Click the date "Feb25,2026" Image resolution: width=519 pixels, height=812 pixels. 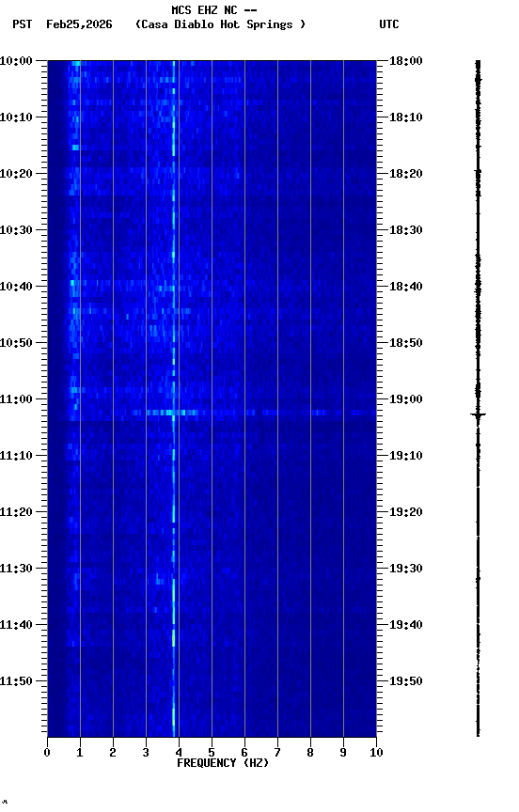[x=79, y=24]
